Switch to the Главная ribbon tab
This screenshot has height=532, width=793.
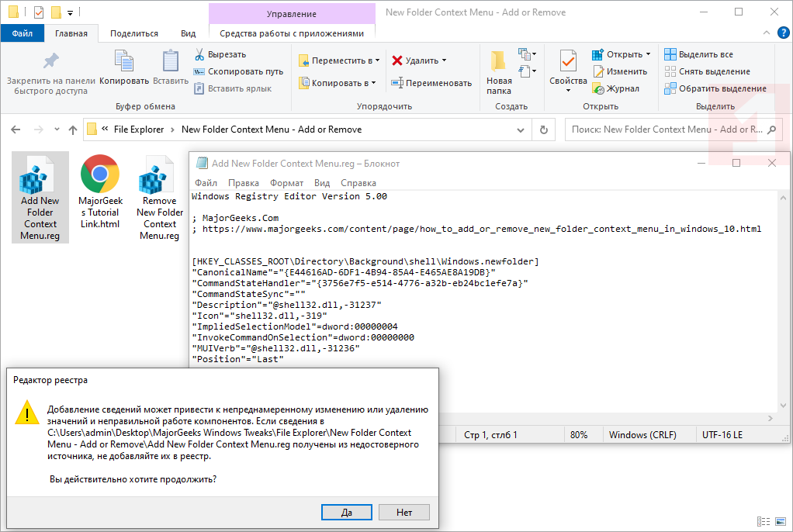point(71,33)
